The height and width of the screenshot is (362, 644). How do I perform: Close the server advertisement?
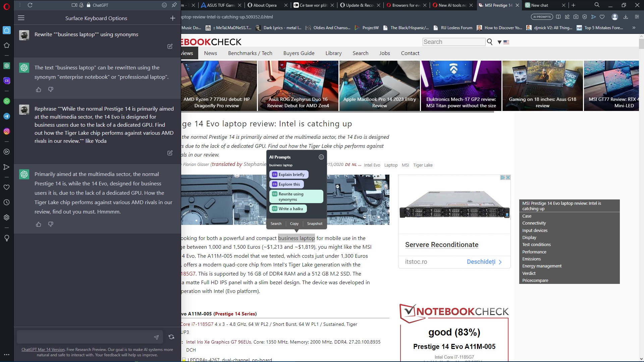point(508,178)
